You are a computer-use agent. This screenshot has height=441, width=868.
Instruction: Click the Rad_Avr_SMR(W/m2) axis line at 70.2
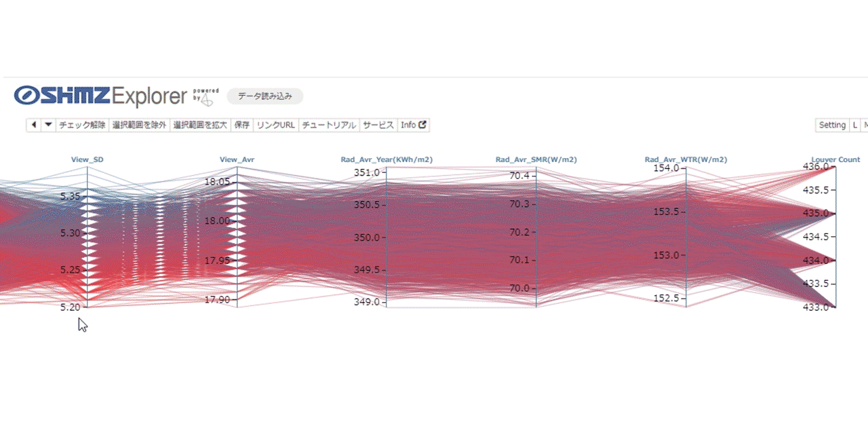pos(536,232)
